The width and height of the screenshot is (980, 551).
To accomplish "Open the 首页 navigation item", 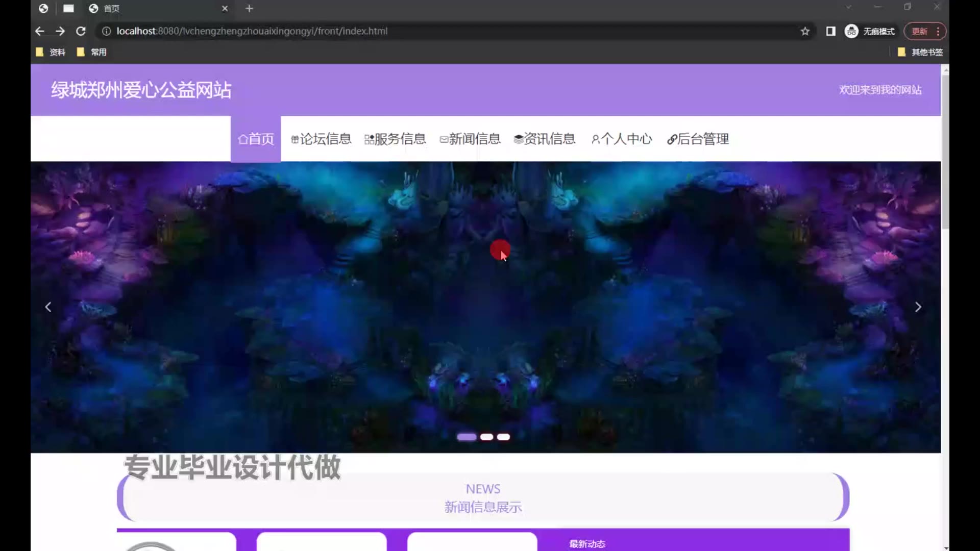I will click(256, 139).
